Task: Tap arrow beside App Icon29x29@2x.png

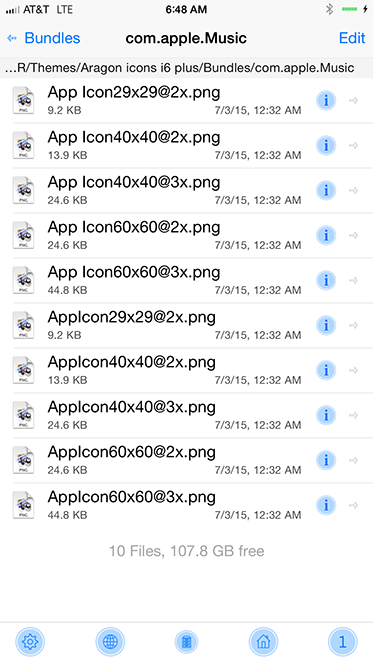Action: coord(354,100)
